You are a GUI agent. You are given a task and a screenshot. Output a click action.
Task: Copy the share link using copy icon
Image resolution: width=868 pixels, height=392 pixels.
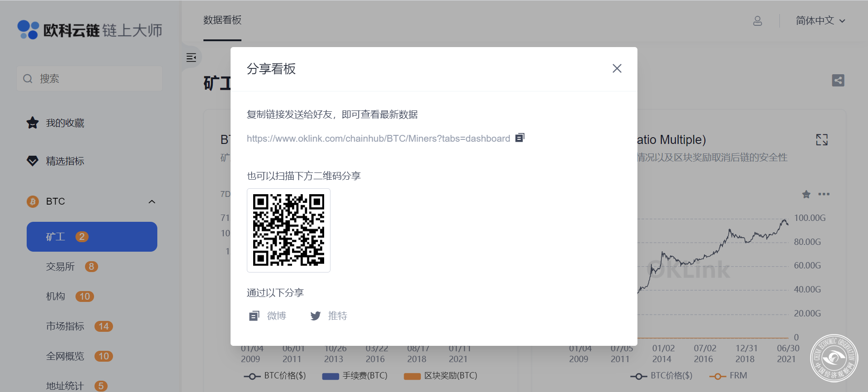(520, 138)
